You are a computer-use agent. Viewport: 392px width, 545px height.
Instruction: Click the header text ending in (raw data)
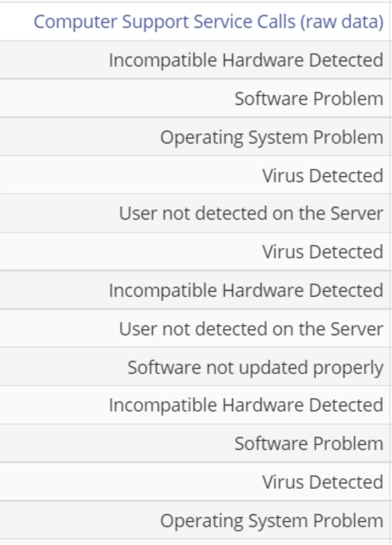pos(208,21)
